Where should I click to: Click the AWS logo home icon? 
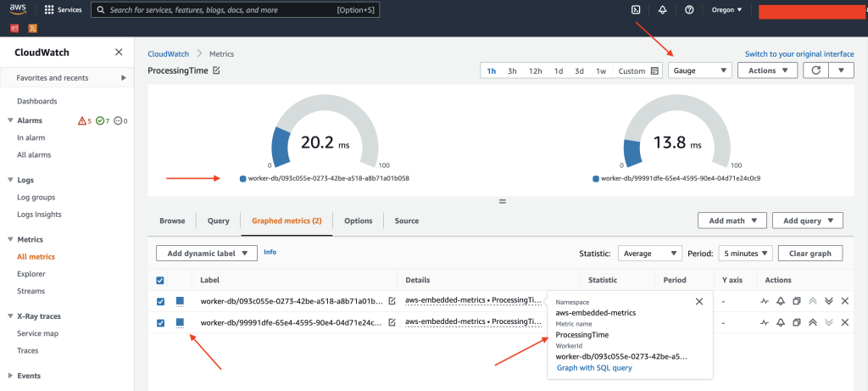[19, 9]
